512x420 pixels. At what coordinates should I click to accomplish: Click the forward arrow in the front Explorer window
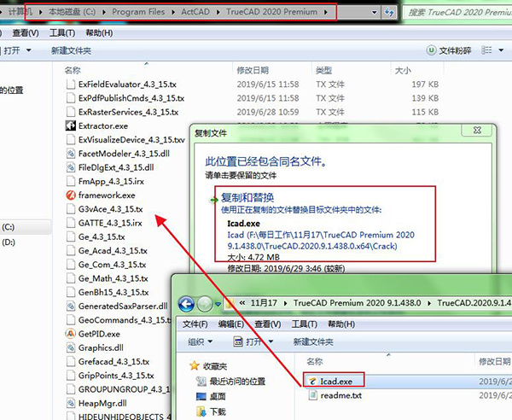point(205,304)
